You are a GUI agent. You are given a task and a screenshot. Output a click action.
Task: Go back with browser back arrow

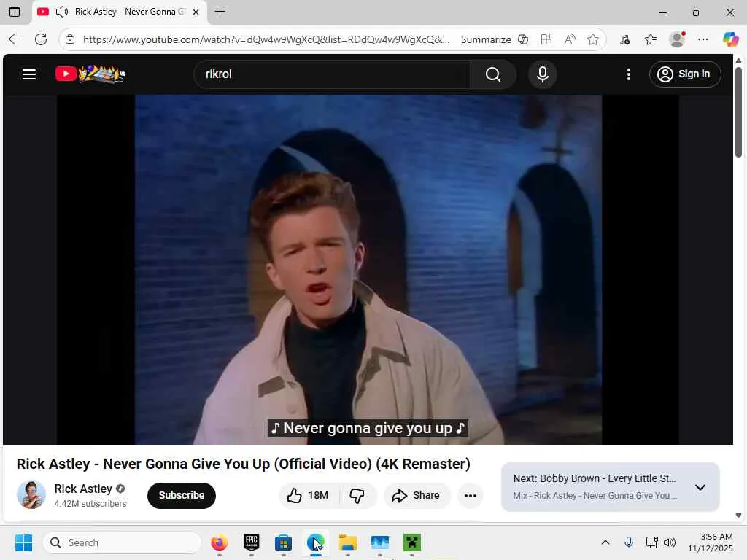15,39
